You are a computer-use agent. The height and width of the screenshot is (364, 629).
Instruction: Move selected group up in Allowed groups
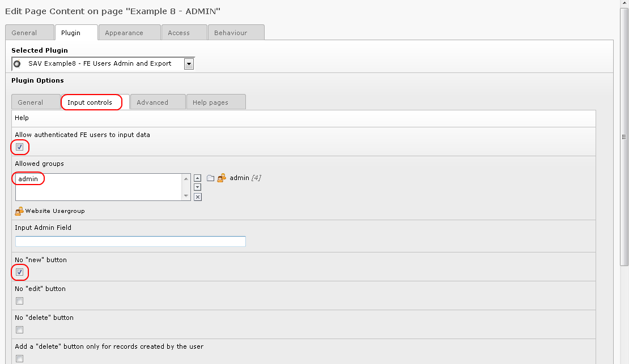pyautogui.click(x=197, y=178)
